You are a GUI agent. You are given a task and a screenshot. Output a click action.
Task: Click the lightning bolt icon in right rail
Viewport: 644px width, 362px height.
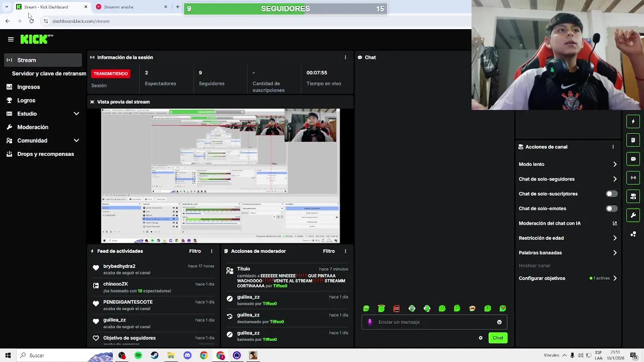point(633,121)
